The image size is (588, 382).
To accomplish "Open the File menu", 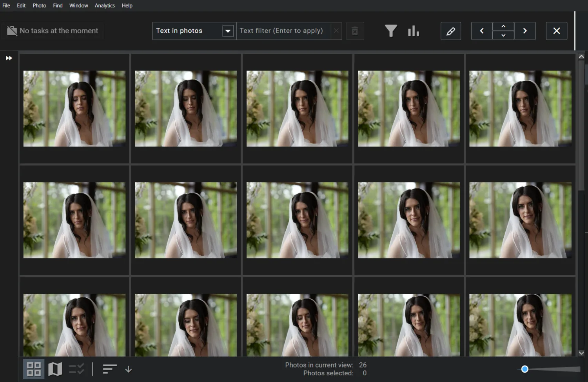I will pyautogui.click(x=6, y=5).
